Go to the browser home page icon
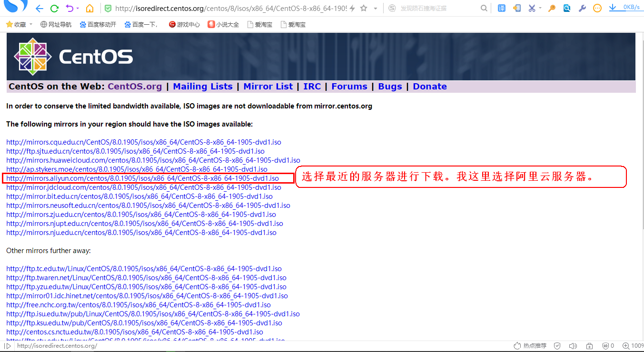Image resolution: width=644 pixels, height=352 pixels. 90,9
